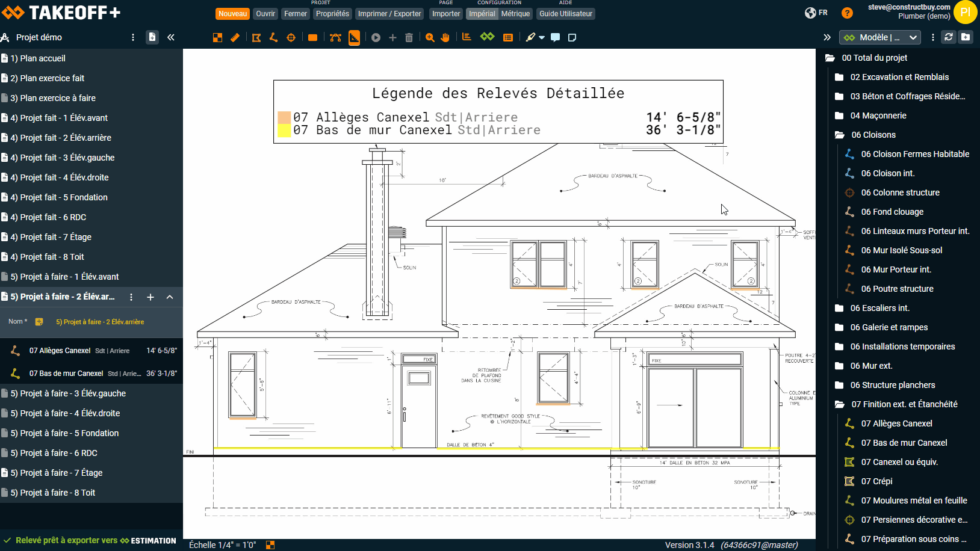Expand the 04 Maçonnerie folder
Screen dimensions: 980x551
pyautogui.click(x=839, y=115)
